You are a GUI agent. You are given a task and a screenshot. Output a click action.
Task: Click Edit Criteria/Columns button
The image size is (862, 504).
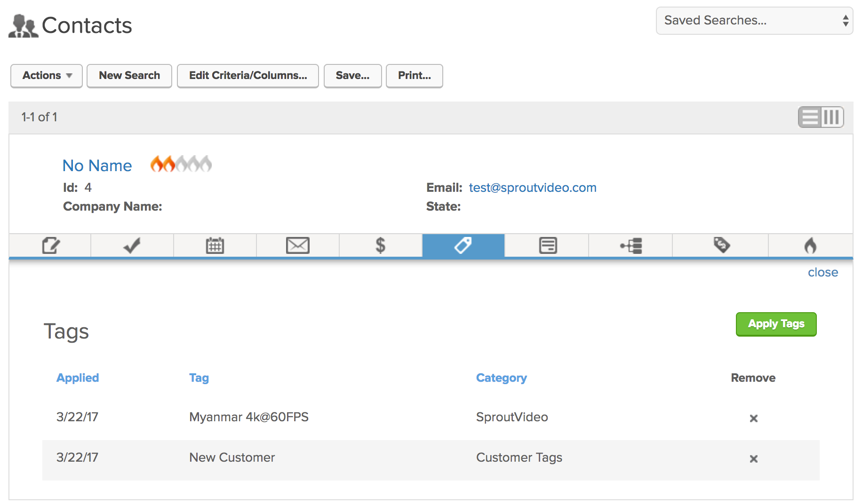pyautogui.click(x=248, y=76)
